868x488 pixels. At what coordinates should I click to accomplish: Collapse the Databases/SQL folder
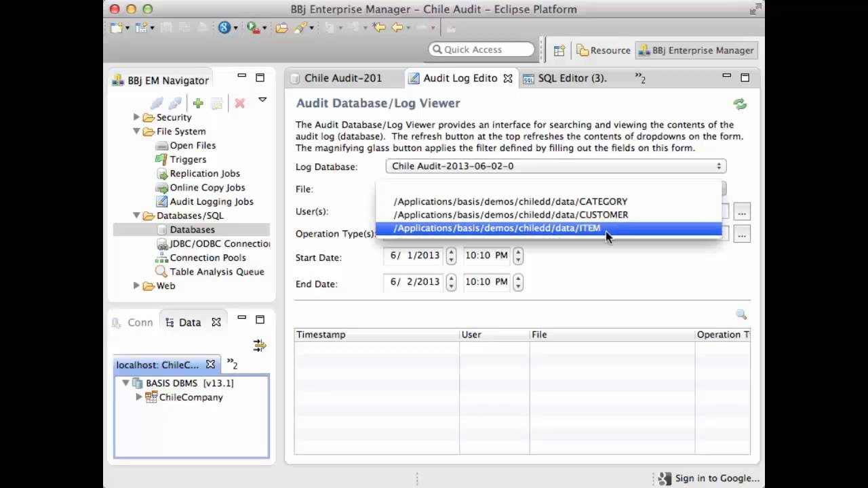point(136,216)
